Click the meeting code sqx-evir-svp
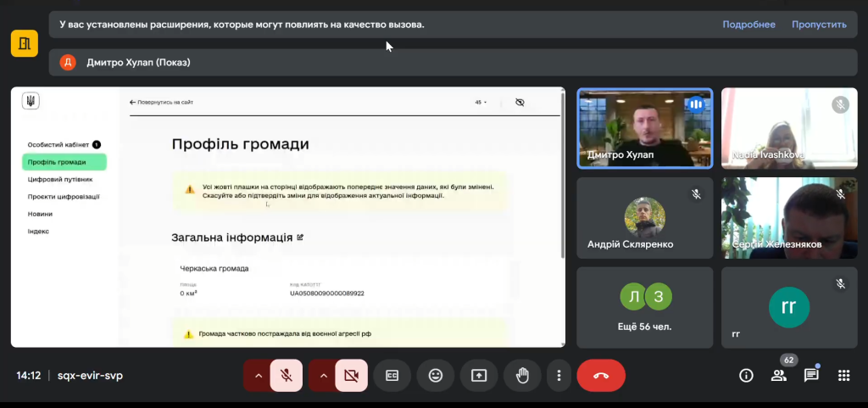Viewport: 868px width, 408px height. (90, 375)
